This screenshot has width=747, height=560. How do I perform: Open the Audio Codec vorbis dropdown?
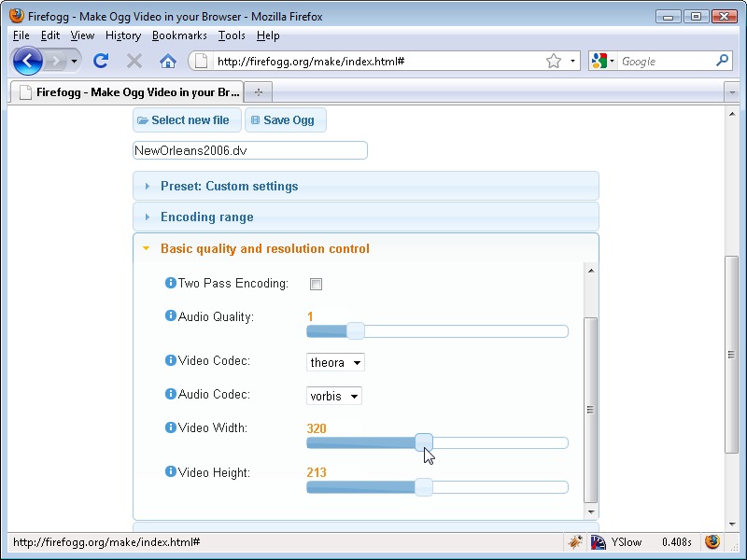[x=333, y=395]
